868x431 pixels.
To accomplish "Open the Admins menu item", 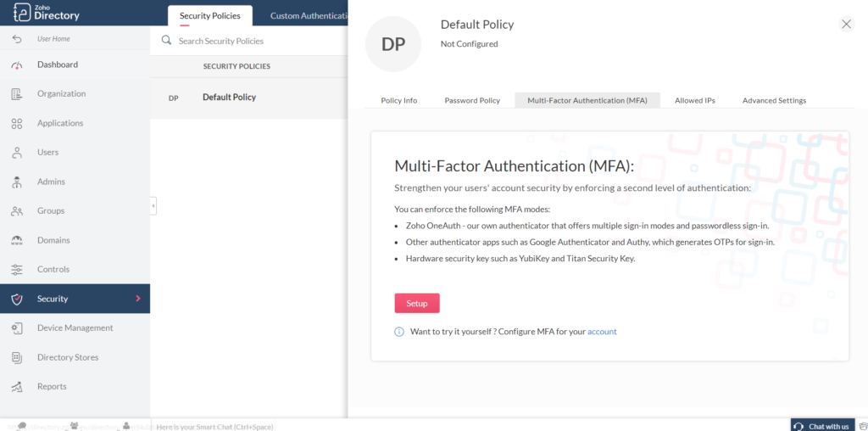I will click(75, 182).
